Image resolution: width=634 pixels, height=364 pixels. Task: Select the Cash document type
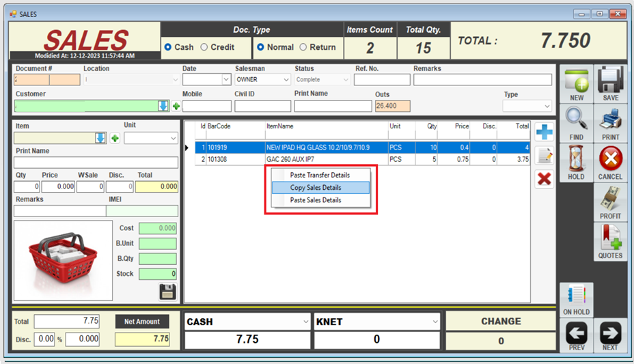coord(179,47)
